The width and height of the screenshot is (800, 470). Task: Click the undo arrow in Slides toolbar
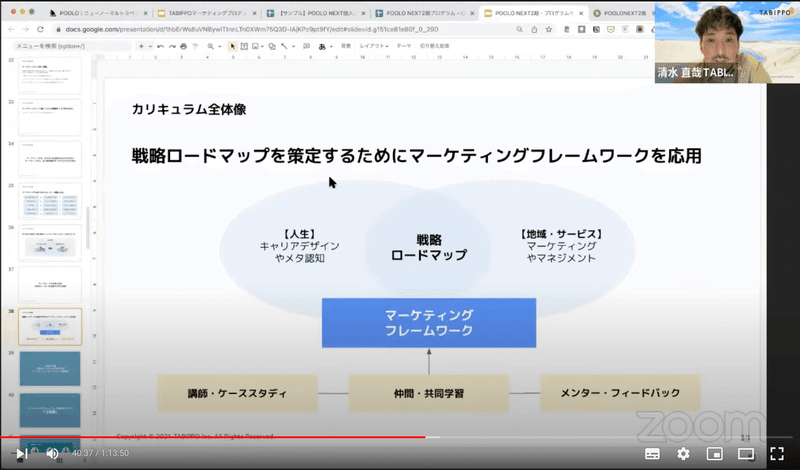point(160,46)
